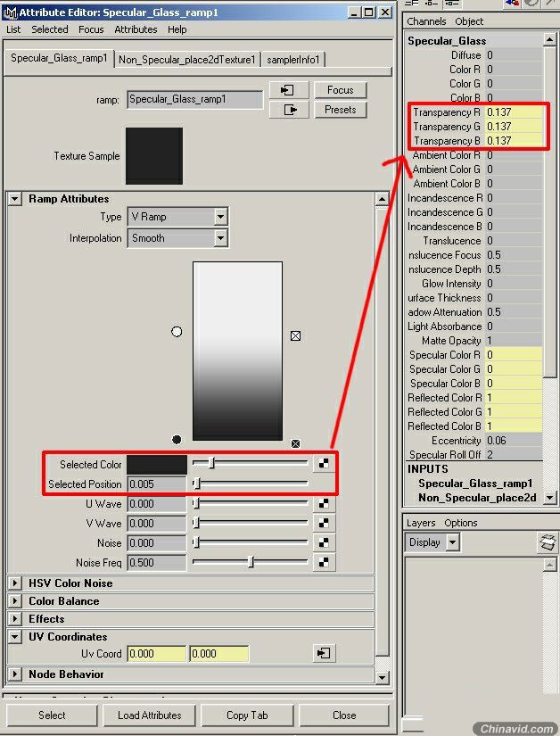Image resolution: width=560 pixels, height=736 pixels.
Task: Click the Copy Tab button
Action: point(247,715)
